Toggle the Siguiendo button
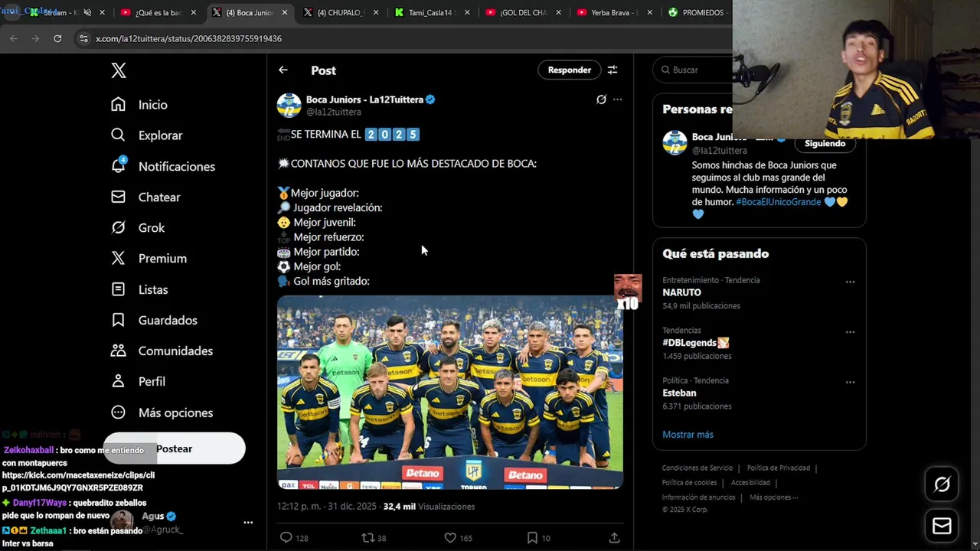Screen dimensions: 980x551 [825, 143]
